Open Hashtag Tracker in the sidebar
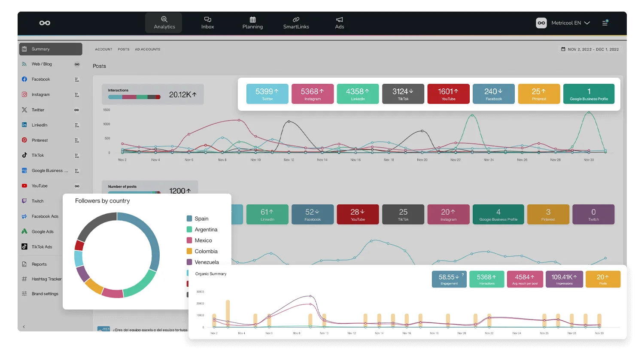The height and width of the screenshot is (349, 644). [42, 279]
